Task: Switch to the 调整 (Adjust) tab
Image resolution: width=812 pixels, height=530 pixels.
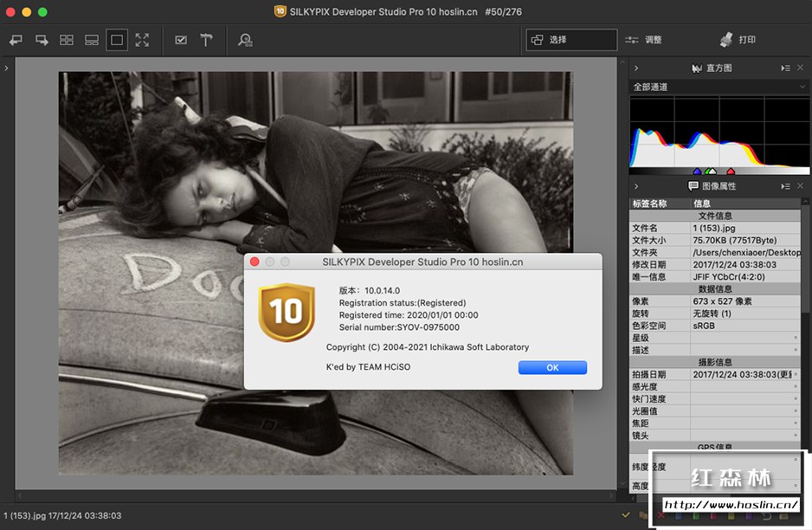Action: coord(644,40)
